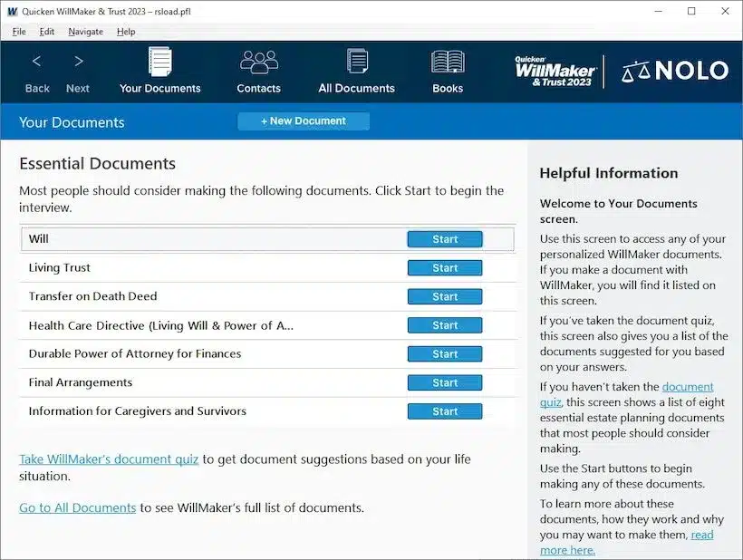743x560 pixels.
Task: Follow the Take WillMaker's document quiz link
Action: 109,459
